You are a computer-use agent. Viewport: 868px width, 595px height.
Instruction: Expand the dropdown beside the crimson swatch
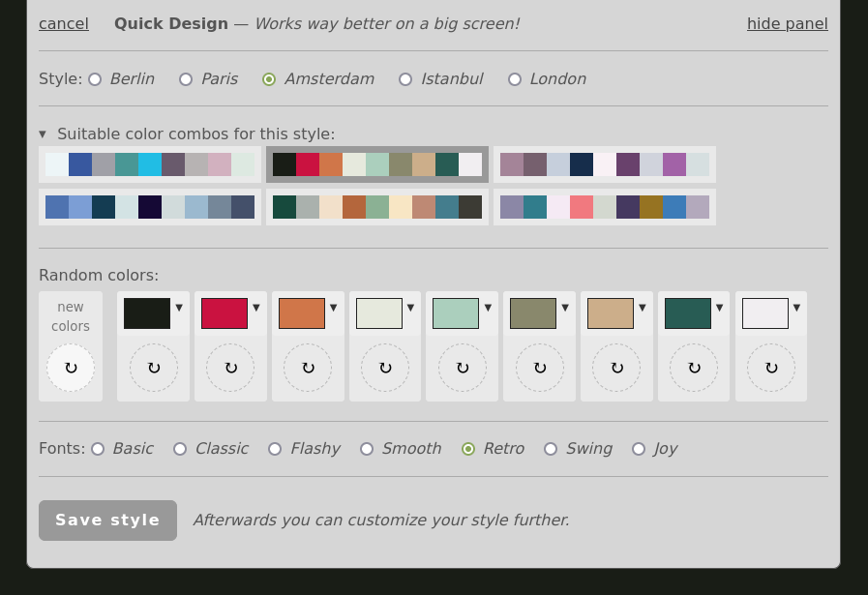click(x=256, y=308)
